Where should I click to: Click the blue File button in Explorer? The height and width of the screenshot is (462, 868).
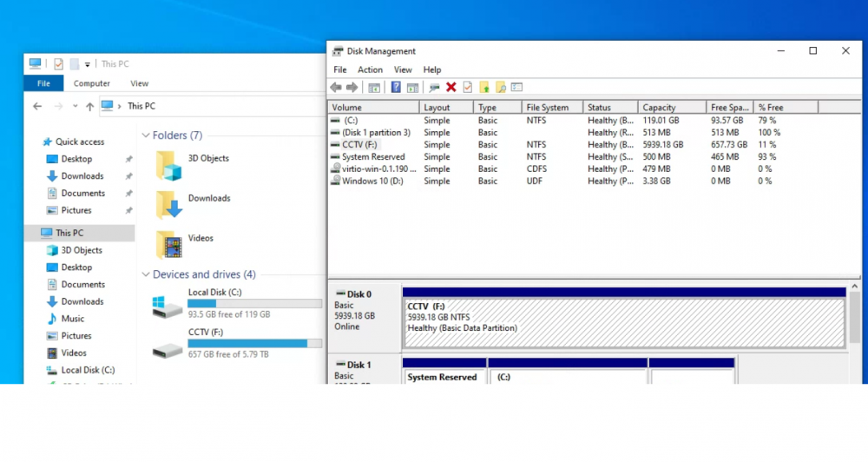pos(43,83)
